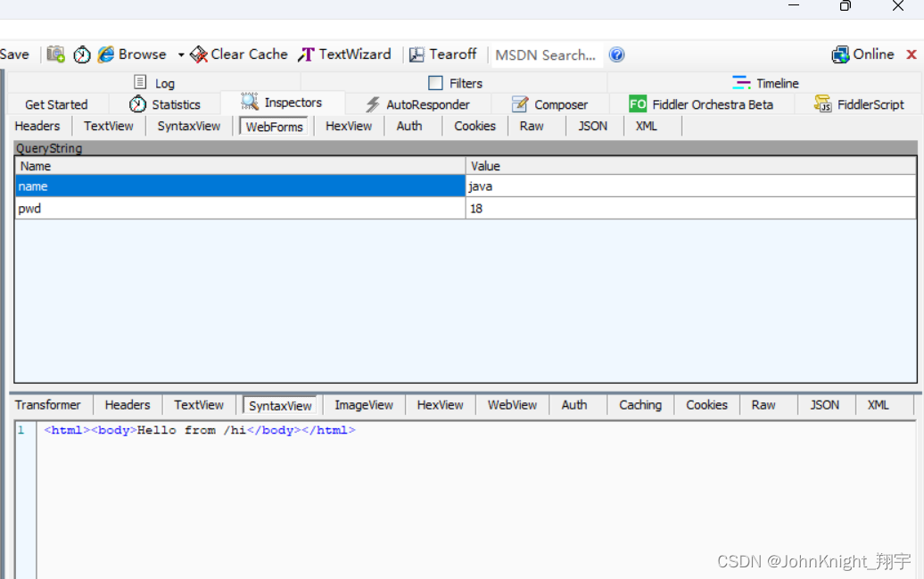This screenshot has width=924, height=579.
Task: Select the 'name' query string row
Action: (241, 186)
